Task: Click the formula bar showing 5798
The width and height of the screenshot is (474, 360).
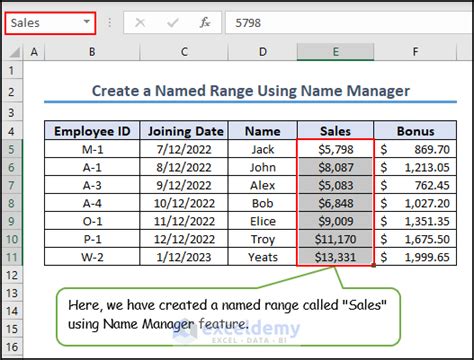Action: pyautogui.click(x=349, y=23)
